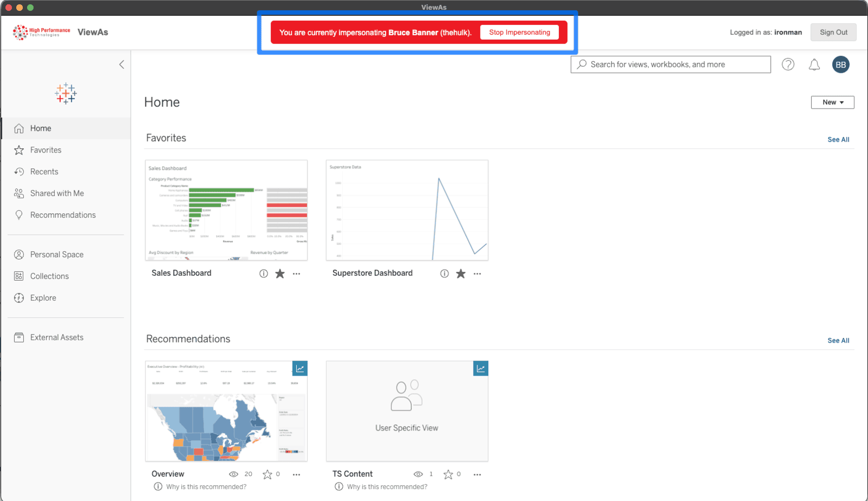Click the TS Content views eye icon
The image size is (868, 501).
point(418,474)
